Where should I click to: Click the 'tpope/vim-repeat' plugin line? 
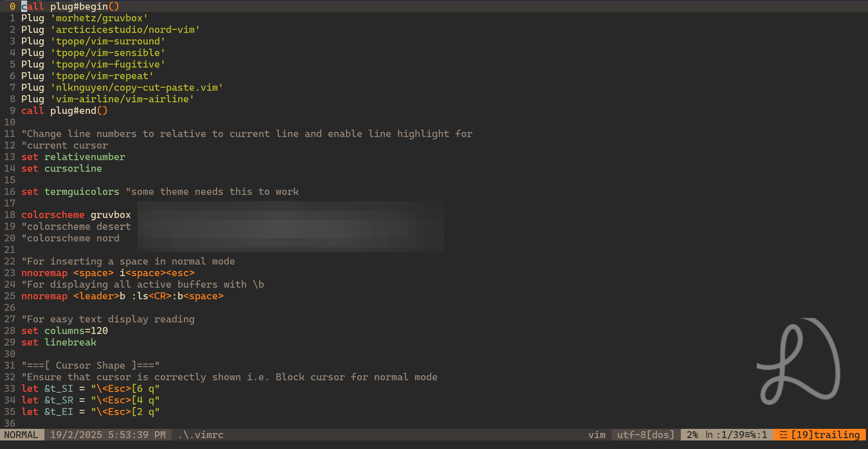pyautogui.click(x=88, y=76)
